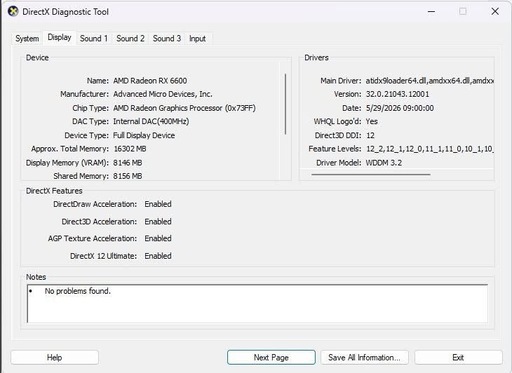
Task: Open the Sound 1 tab
Action: [94, 38]
